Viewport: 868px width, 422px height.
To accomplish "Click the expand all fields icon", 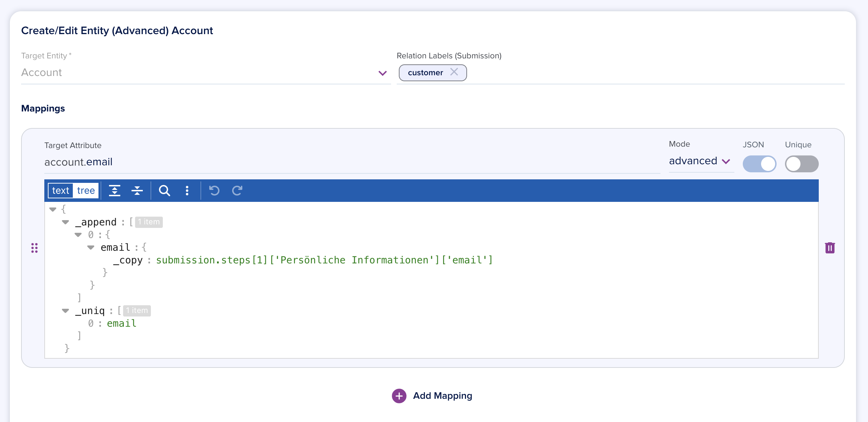I will 115,191.
